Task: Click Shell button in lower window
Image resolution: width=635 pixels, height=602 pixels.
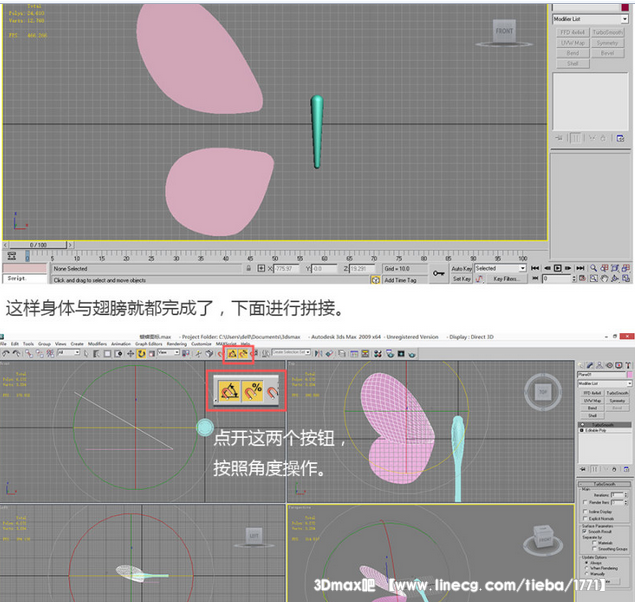Action: (x=592, y=415)
